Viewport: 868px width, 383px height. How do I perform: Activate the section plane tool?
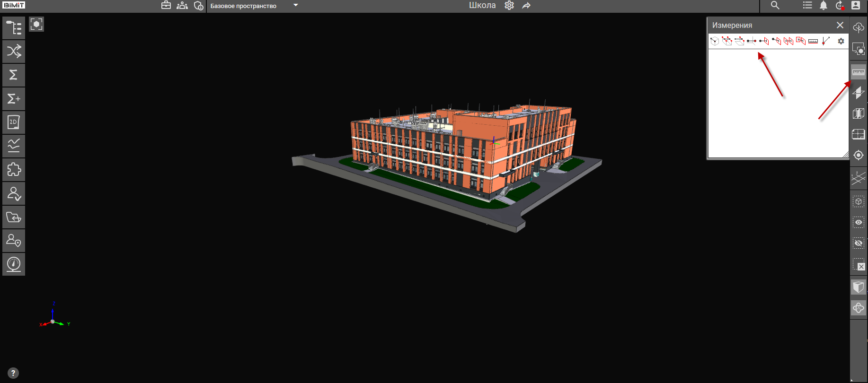tap(858, 93)
